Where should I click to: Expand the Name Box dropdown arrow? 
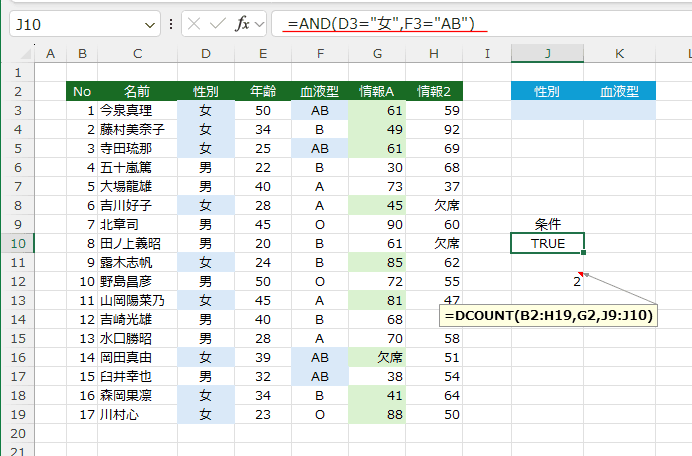[150, 24]
